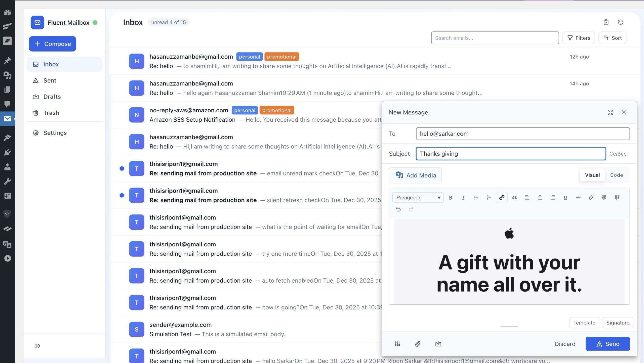
Task: Open the Filters dropdown
Action: coord(579,38)
